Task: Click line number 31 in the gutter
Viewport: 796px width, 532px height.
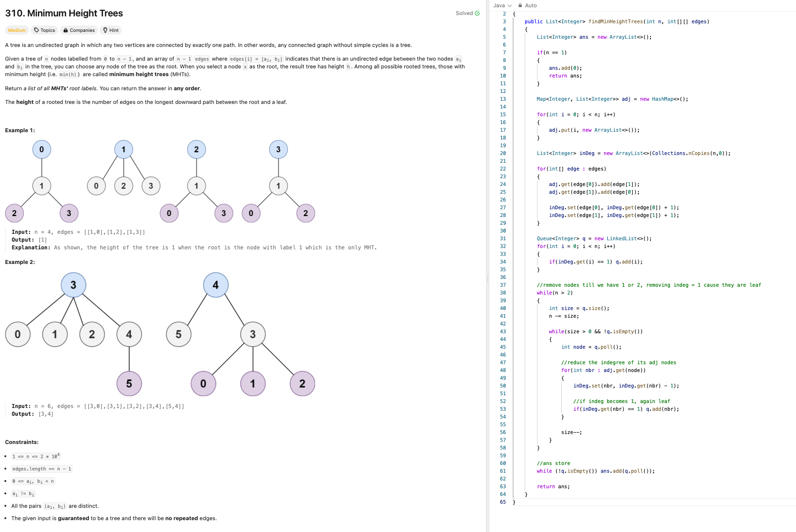Action: pyautogui.click(x=503, y=238)
